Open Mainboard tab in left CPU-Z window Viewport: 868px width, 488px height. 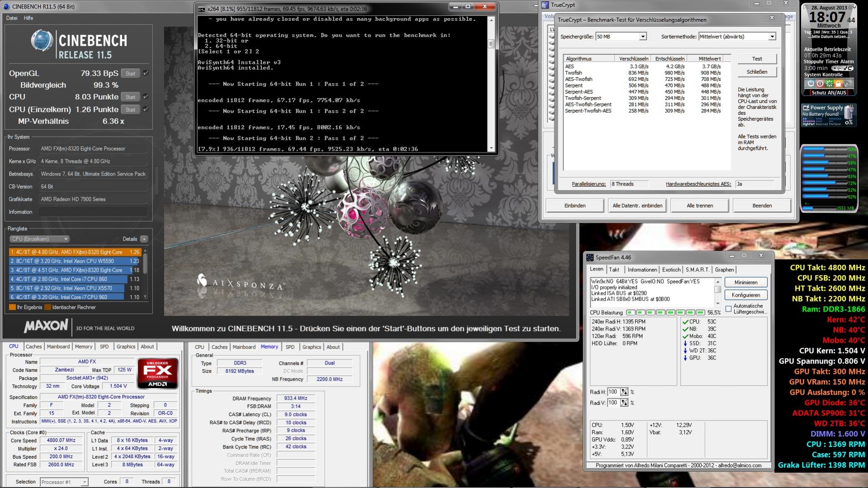pos(58,346)
